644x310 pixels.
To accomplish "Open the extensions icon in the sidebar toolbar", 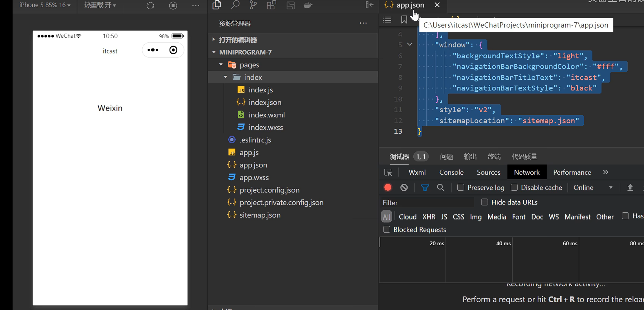I will pyautogui.click(x=271, y=5).
